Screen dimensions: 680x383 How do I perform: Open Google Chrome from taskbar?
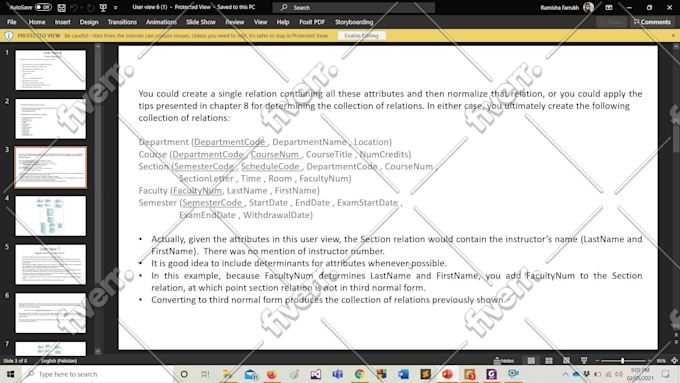(360, 374)
